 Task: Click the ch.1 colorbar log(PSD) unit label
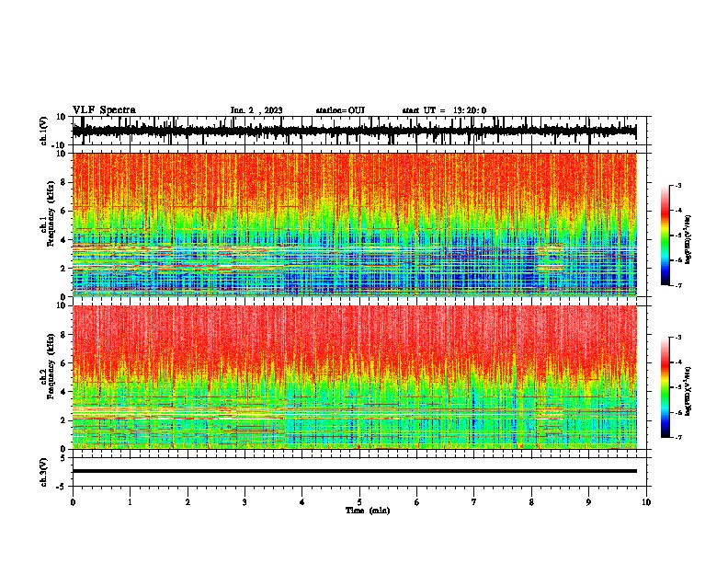pos(688,239)
